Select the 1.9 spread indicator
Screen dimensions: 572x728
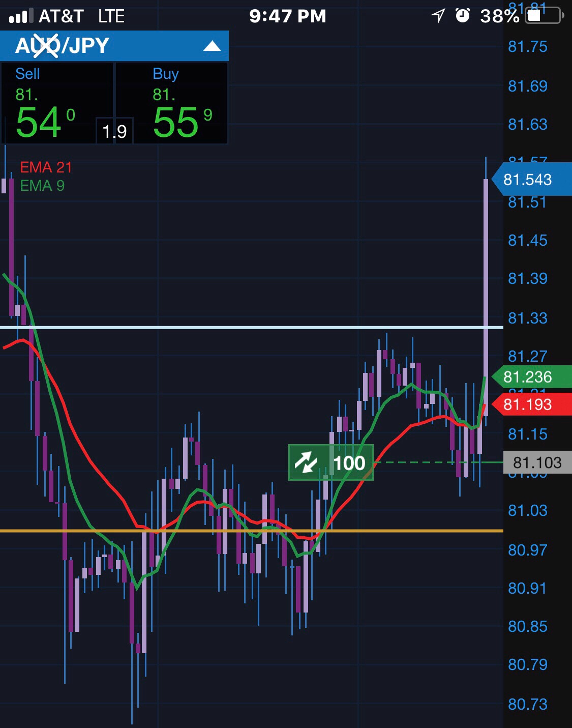114,131
